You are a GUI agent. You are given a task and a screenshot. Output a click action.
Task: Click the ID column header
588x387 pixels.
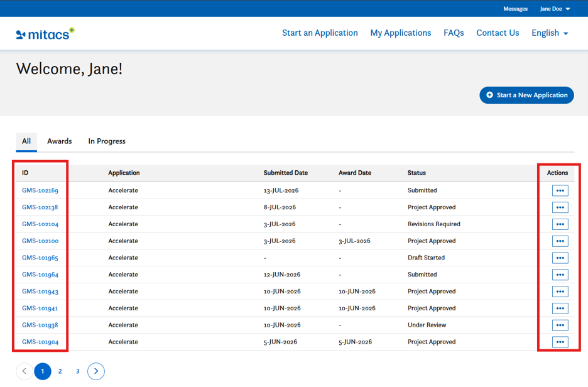point(25,173)
